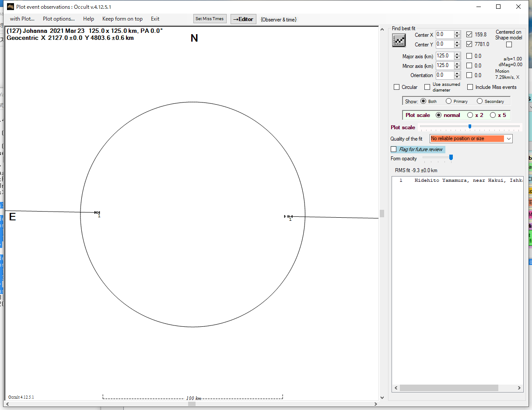The height and width of the screenshot is (410, 532).
Task: Click the Editor button
Action: pyautogui.click(x=243, y=19)
